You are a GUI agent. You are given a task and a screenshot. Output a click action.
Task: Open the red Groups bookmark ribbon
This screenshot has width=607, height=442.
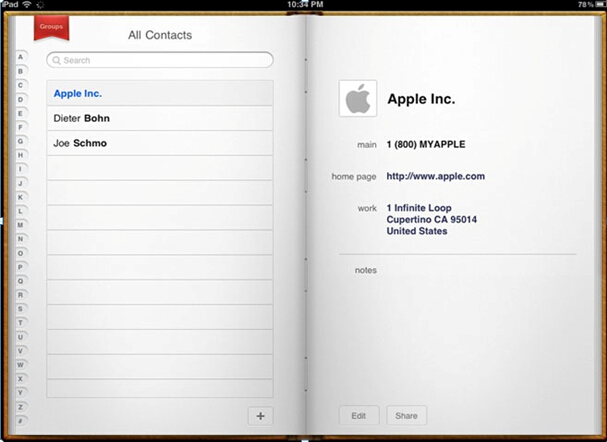click(x=51, y=27)
